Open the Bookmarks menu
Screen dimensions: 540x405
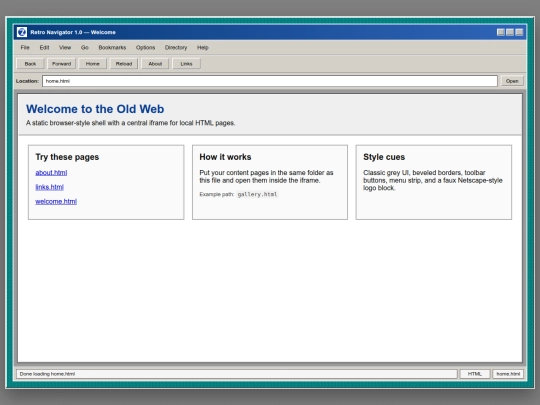(112, 48)
